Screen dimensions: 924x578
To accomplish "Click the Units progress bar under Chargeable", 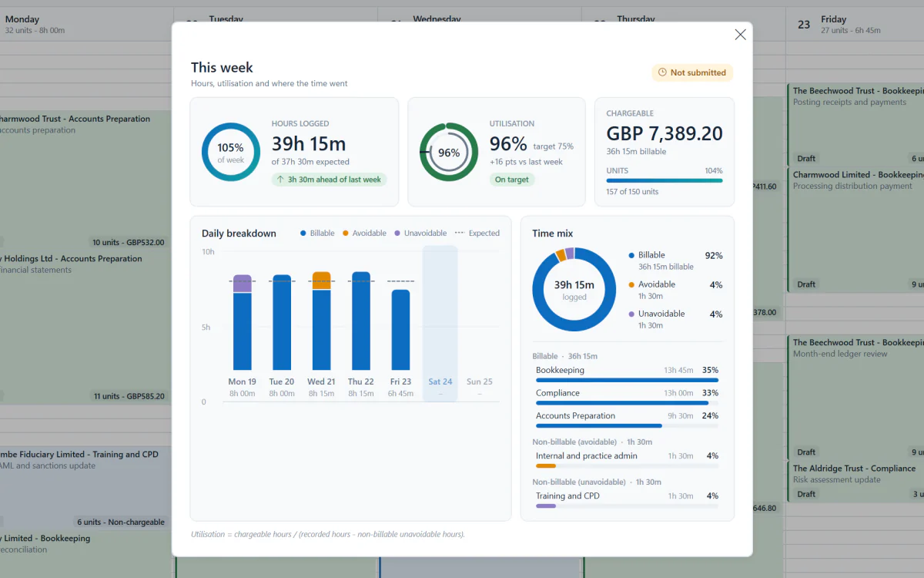I will point(665,180).
